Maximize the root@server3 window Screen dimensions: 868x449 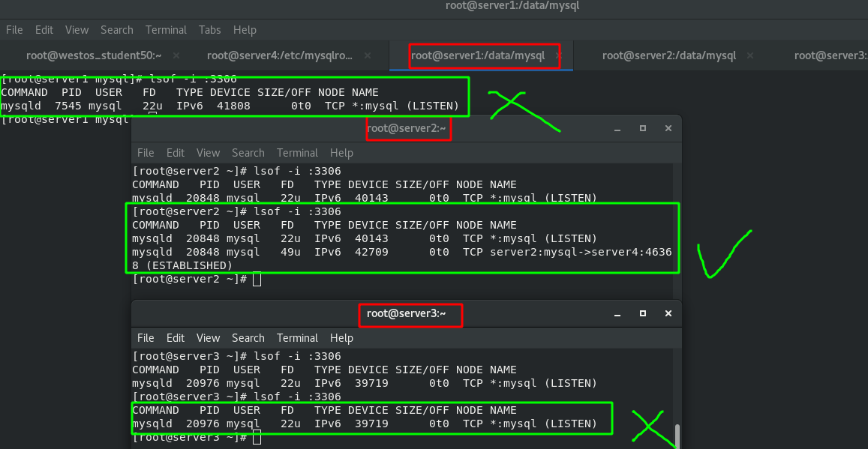point(643,313)
